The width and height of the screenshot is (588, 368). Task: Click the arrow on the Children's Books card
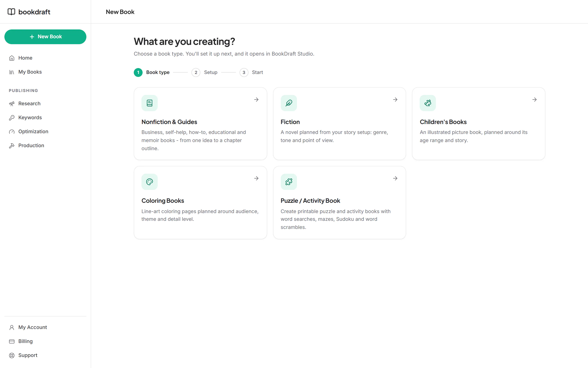coord(535,100)
